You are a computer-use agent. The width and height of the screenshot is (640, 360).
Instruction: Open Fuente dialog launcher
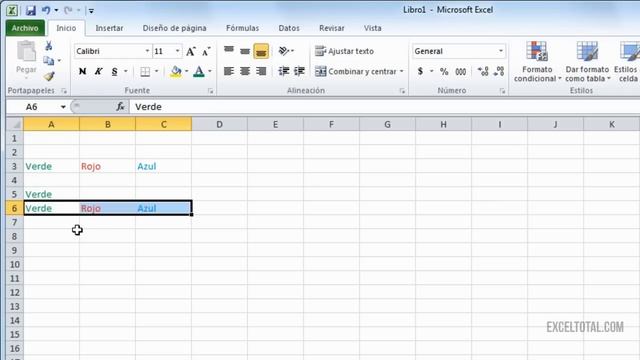tap(211, 91)
